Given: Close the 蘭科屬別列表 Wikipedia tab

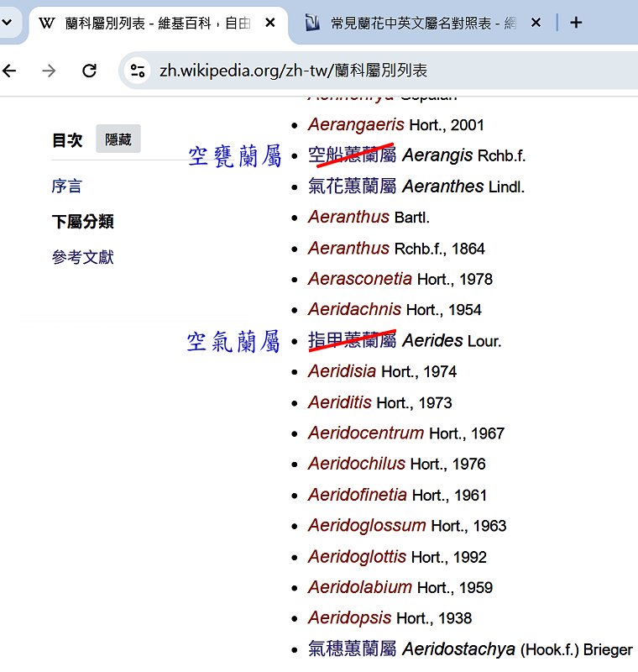Looking at the screenshot, I should [x=268, y=23].
